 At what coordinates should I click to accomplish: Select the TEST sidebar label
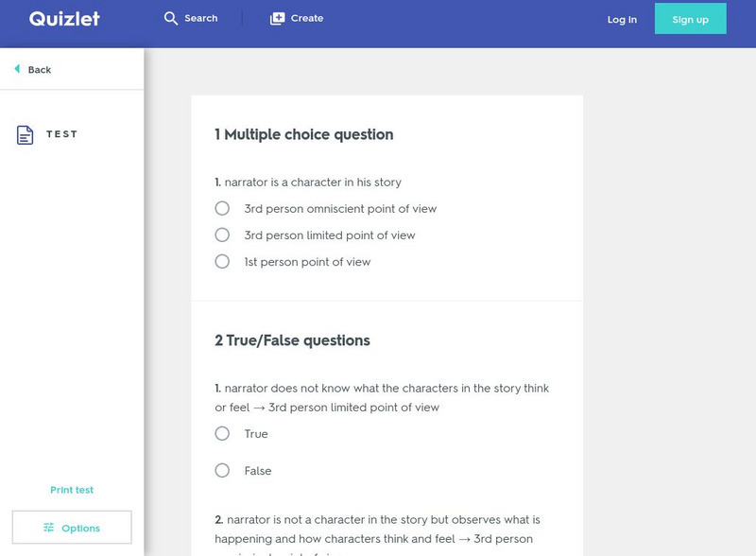click(x=62, y=134)
